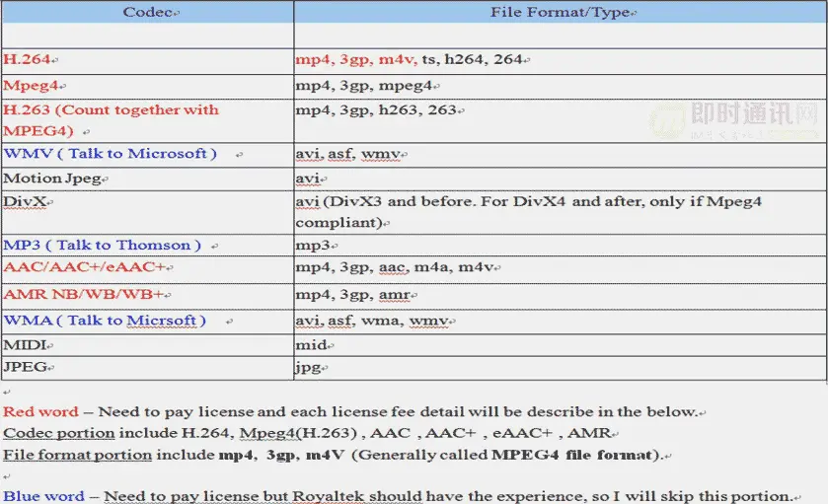Select the 'JPEG' codec cell
The width and height of the screenshot is (828, 504).
(x=148, y=368)
